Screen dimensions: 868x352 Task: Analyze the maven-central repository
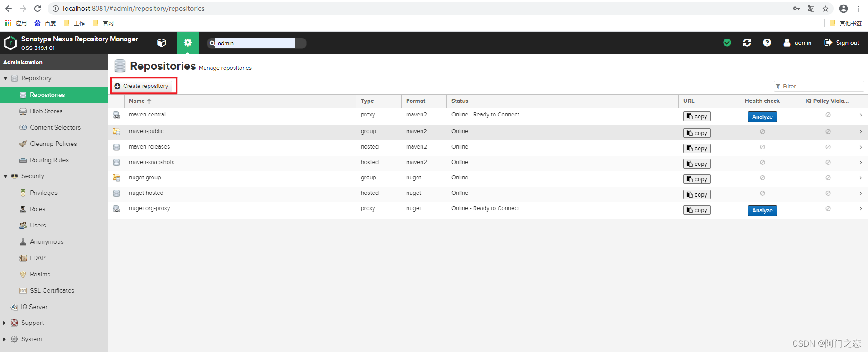[x=762, y=117]
